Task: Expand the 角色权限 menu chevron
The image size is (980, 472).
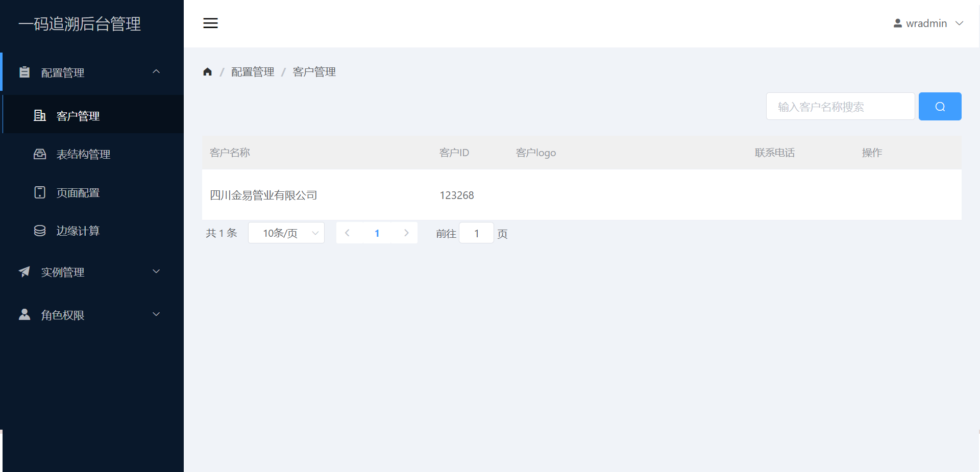Action: (156, 314)
